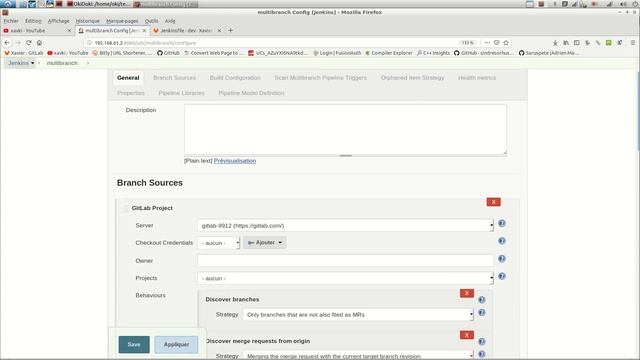Open the Firefox downloads panel
The width and height of the screenshot is (640, 360).
coord(555,42)
